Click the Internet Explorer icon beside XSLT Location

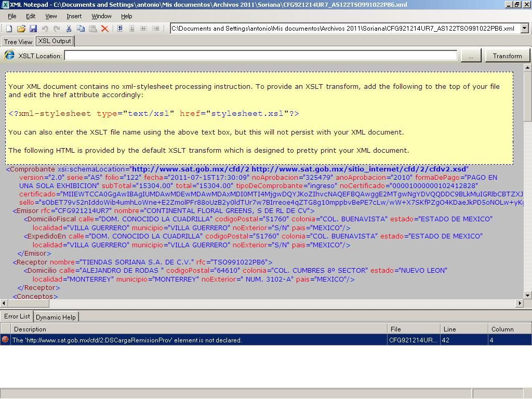9,55
